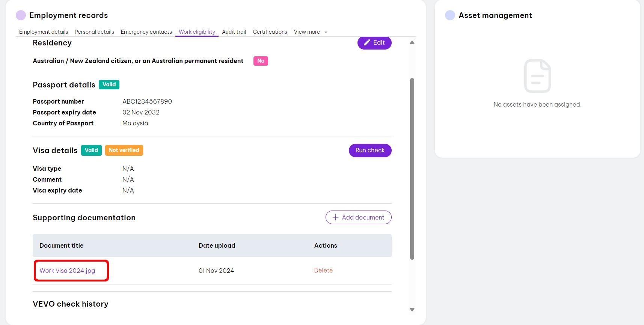Open the Certifications tab
644x325 pixels.
coord(270,32)
